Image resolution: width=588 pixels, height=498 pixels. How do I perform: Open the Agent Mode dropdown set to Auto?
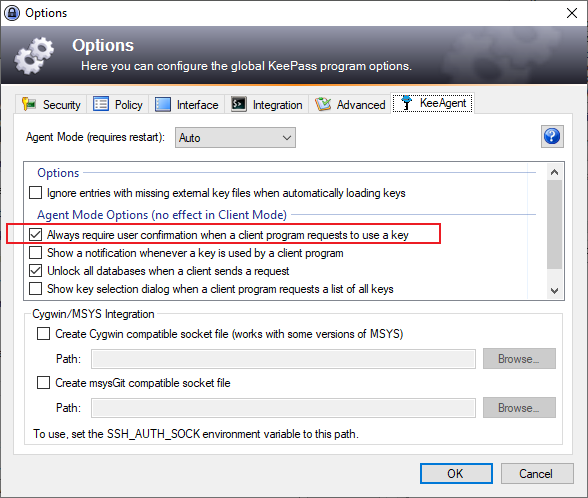pos(235,138)
